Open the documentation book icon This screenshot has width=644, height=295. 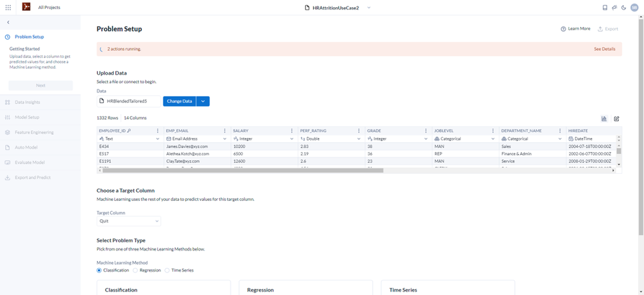pos(605,7)
